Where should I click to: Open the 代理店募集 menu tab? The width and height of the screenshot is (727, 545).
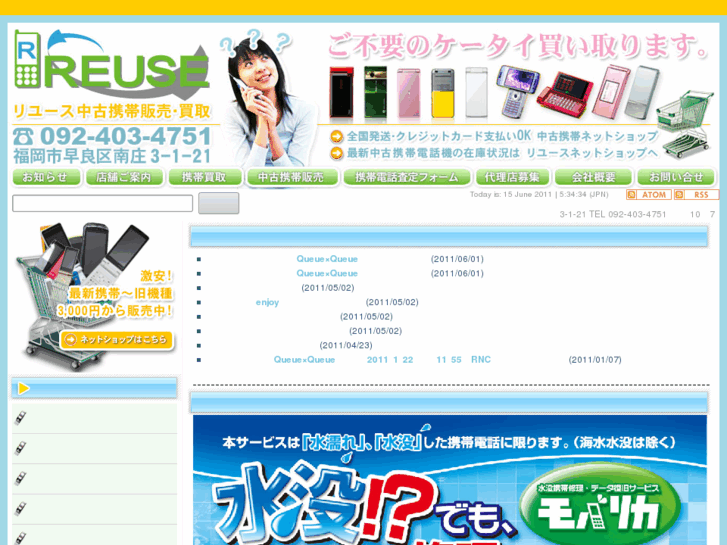512,177
